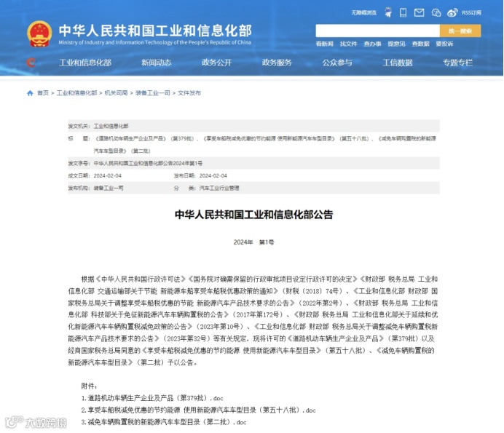The width and height of the screenshot is (504, 433).
Task: Download attachment 2 享受车船税减免优惠 目录 (第五十八批).doc
Action: 198,410
